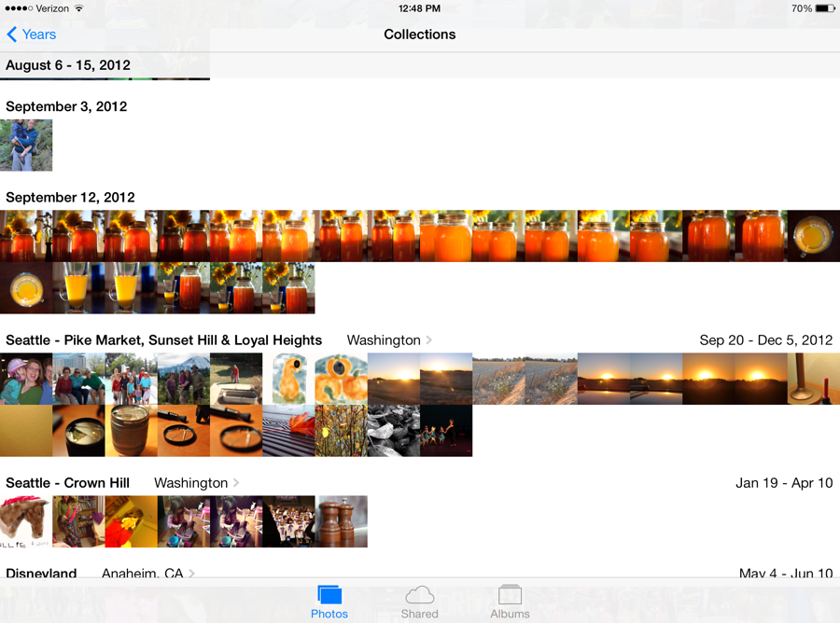Open the first Pike Market collection photo
Screen dimensions: 840x623
click(x=26, y=379)
